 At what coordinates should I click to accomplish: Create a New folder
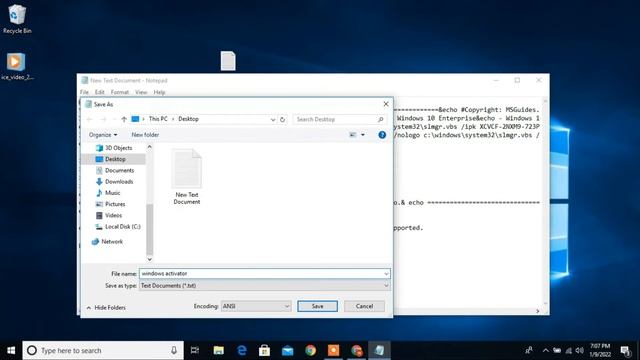[145, 135]
